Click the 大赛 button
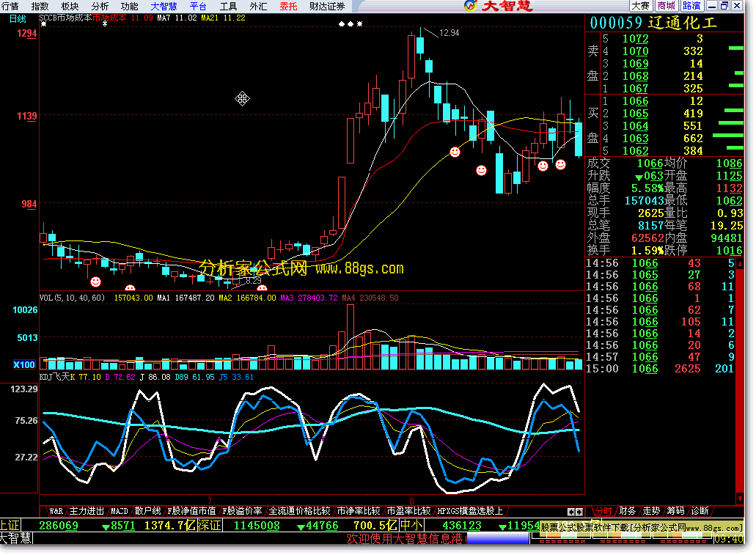Screen dimensions: 756x555 (x=641, y=6)
